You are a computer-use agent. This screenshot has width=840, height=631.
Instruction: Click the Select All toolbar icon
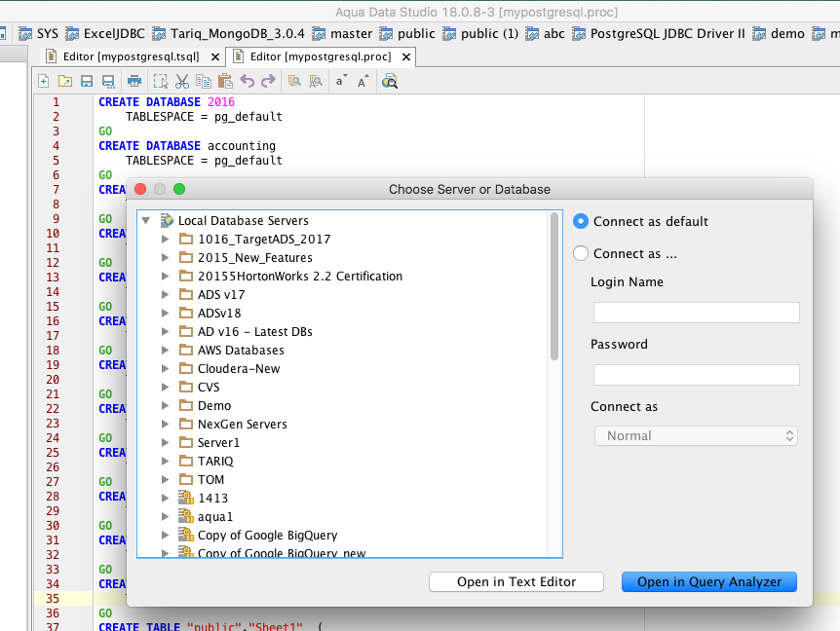[x=161, y=82]
